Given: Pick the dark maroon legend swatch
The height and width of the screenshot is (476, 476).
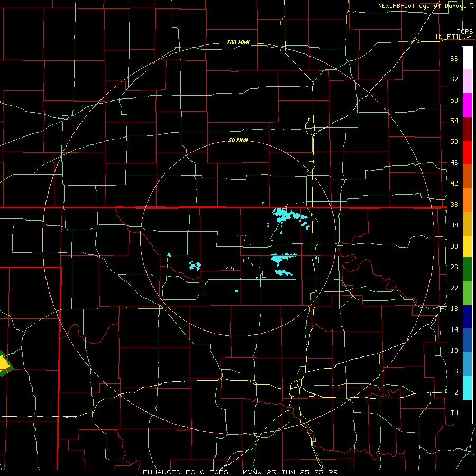Looking at the screenshot, I should (x=467, y=129).
